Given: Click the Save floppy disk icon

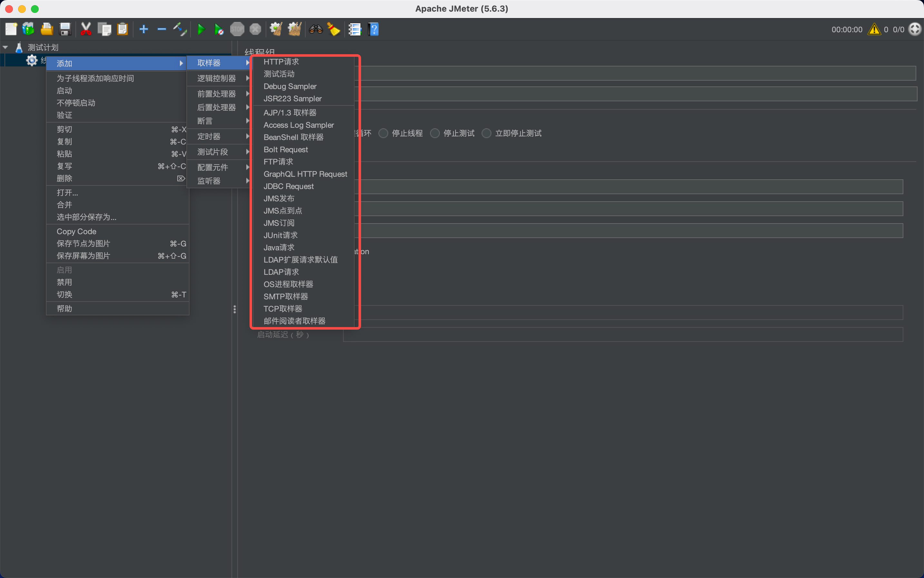Looking at the screenshot, I should [x=65, y=29].
